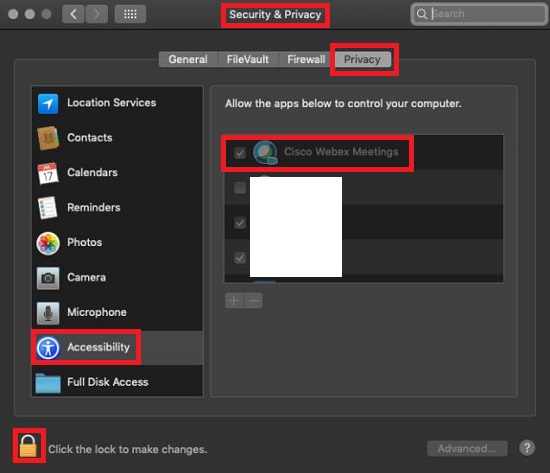The width and height of the screenshot is (550, 473).
Task: Click the magnifying glass search icon
Action: click(x=422, y=14)
